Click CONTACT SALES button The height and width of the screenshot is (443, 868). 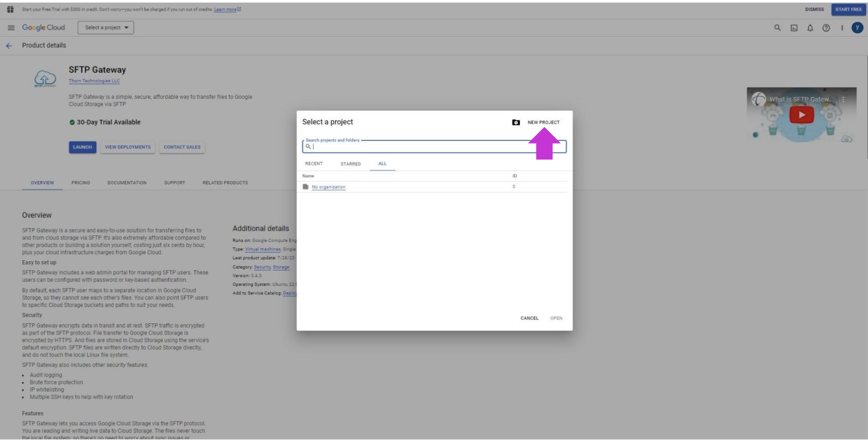182,147
